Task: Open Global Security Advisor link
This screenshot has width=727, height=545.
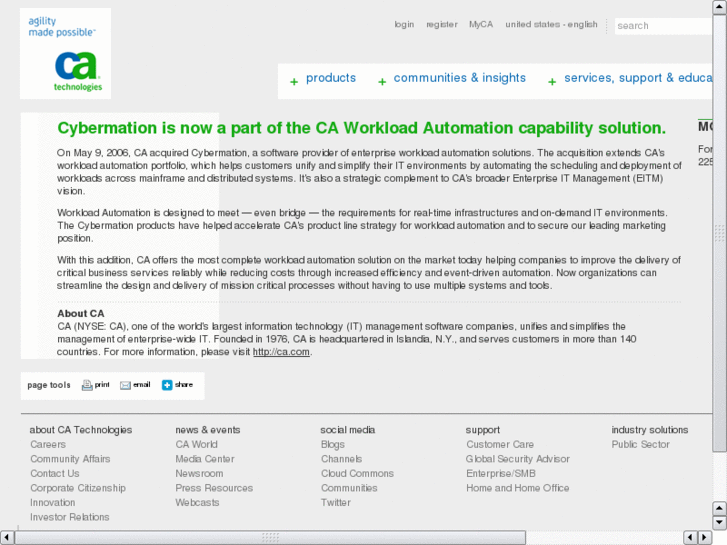Action: pos(517,459)
